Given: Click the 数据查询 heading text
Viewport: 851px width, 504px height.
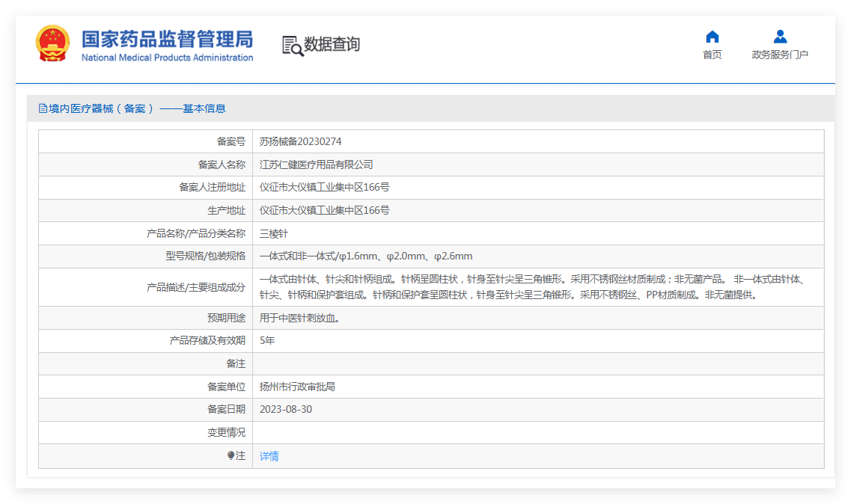Looking at the screenshot, I should pyautogui.click(x=332, y=44).
